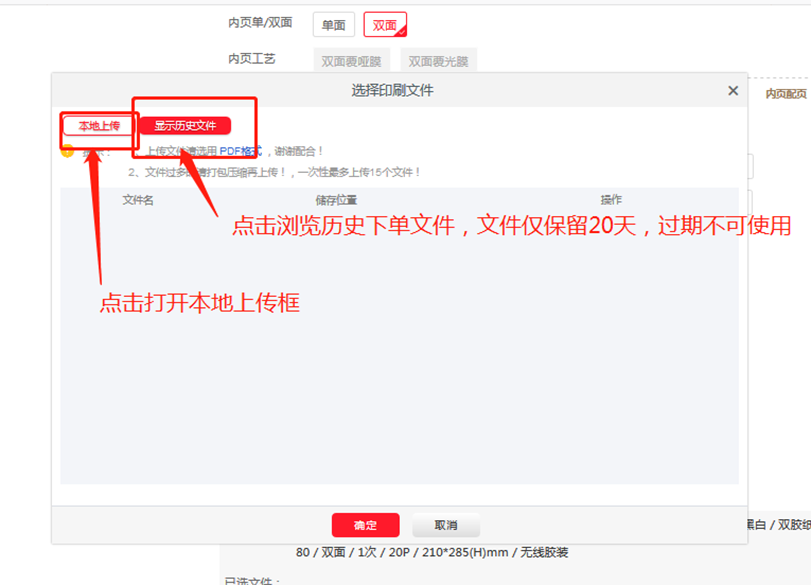
Task: Follow the PDF格式 link in upload notes
Action: 240,151
